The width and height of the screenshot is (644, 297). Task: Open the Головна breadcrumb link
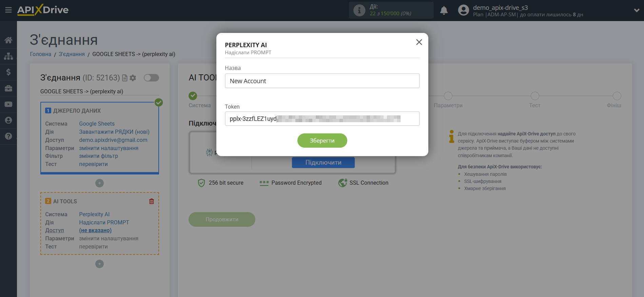(x=41, y=54)
